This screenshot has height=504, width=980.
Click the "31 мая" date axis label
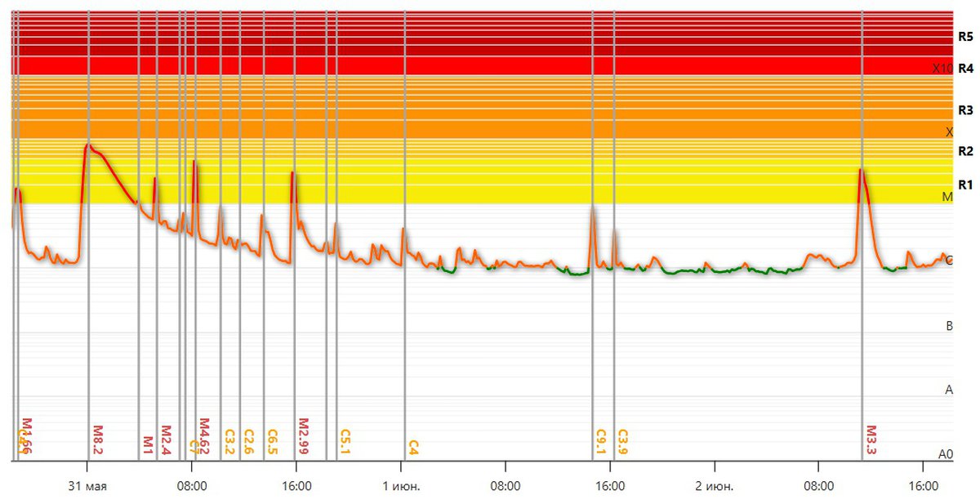(x=87, y=487)
